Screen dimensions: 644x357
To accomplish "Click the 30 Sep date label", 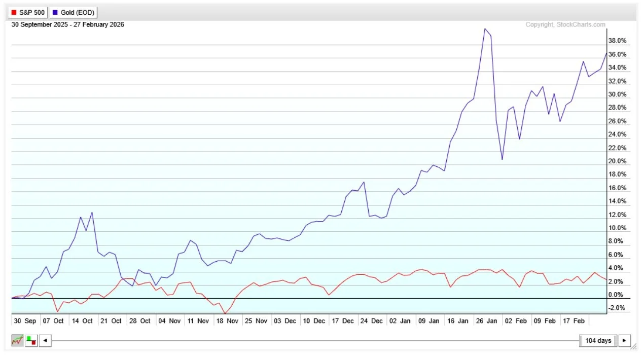I will 25,321.
